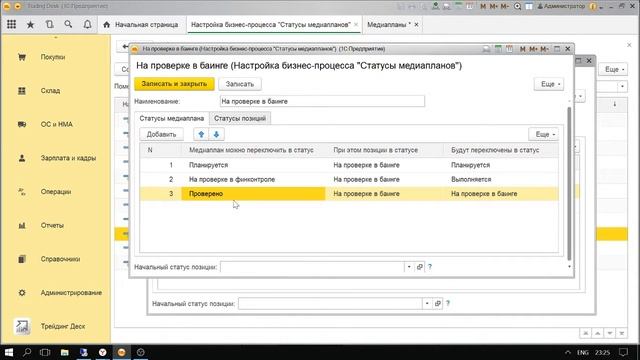Open the Windows Start menu

[8, 352]
